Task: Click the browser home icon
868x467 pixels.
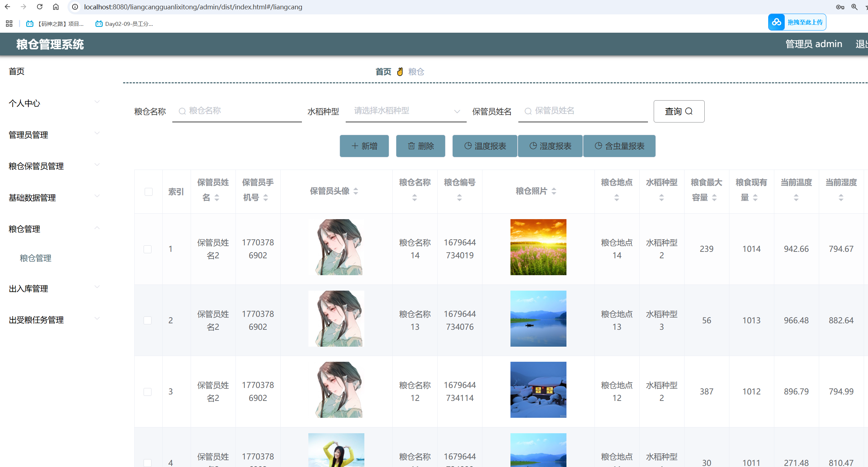Action: 56,7
